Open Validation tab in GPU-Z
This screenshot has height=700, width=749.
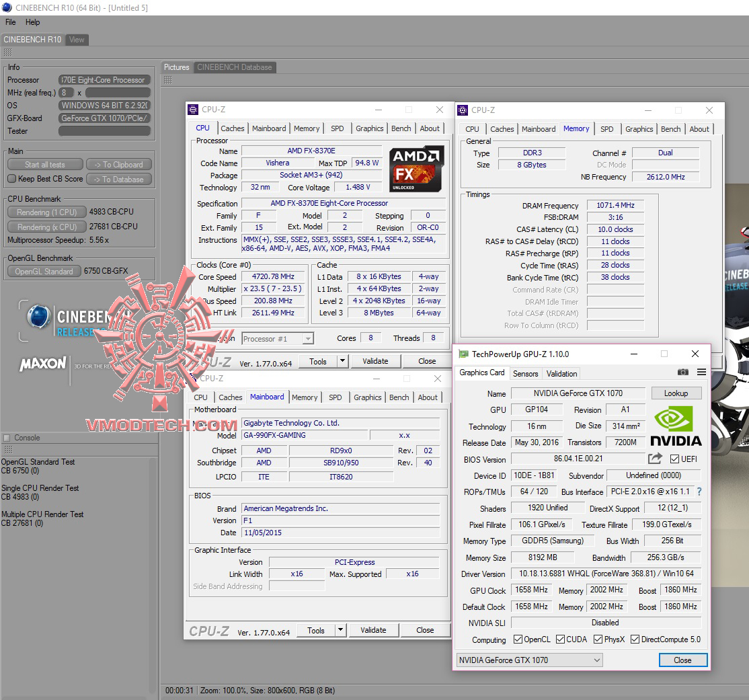tap(562, 374)
